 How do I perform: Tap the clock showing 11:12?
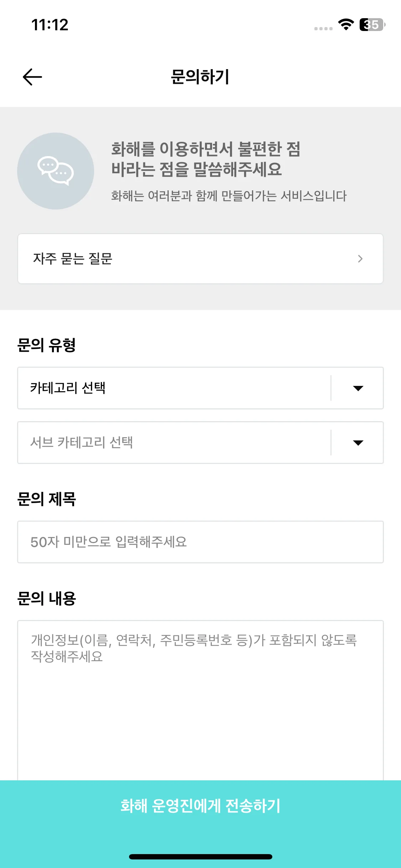click(x=50, y=25)
